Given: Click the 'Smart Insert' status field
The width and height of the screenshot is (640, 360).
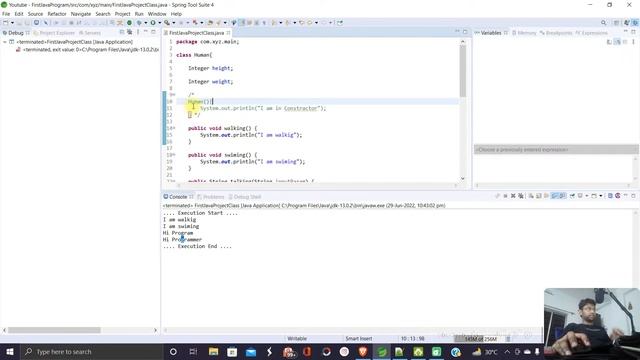Looking at the screenshot, I should tap(358, 339).
